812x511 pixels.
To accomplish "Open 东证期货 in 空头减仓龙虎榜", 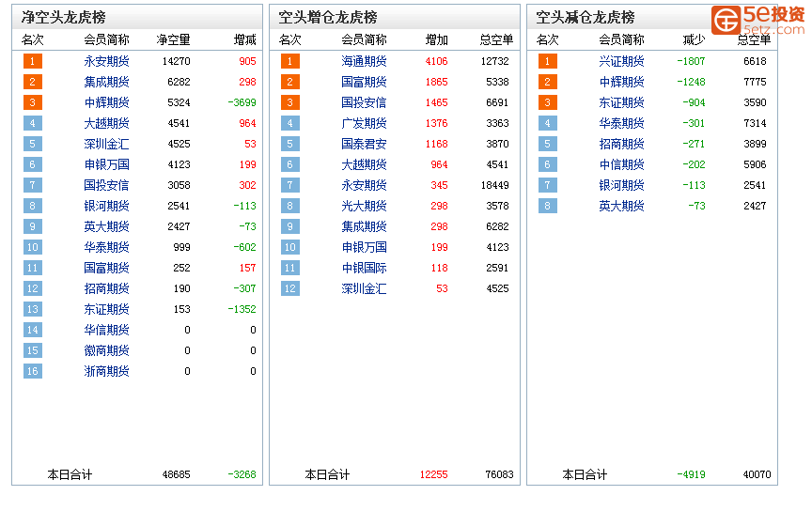I will (x=621, y=102).
